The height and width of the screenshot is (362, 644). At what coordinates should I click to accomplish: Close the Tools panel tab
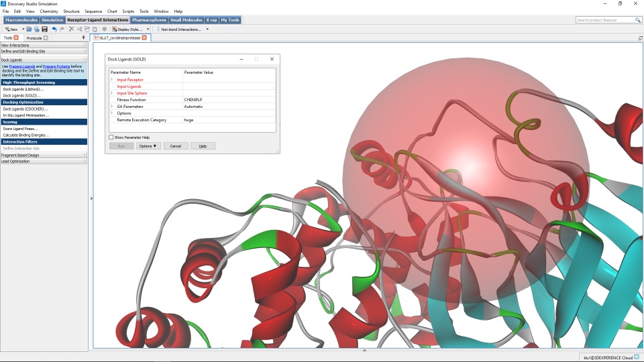(x=16, y=38)
